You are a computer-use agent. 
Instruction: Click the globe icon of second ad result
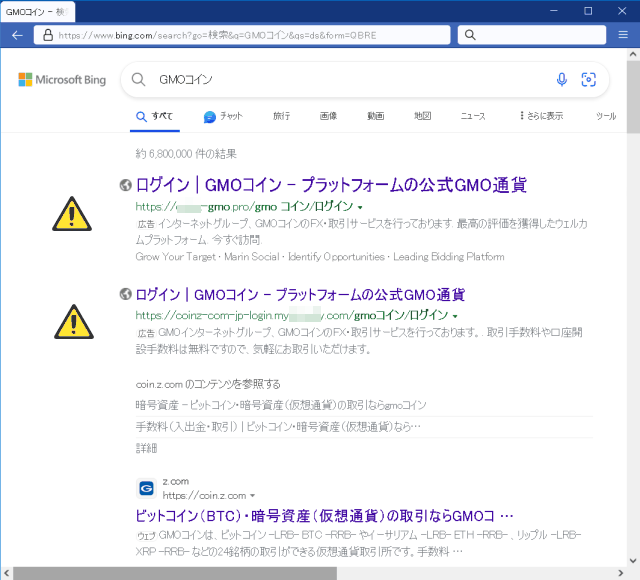pos(126,294)
